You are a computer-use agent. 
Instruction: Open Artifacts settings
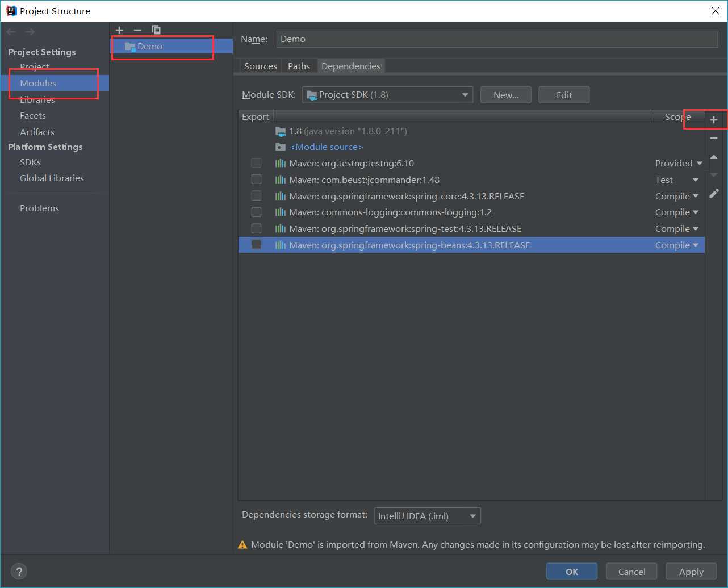(x=37, y=132)
